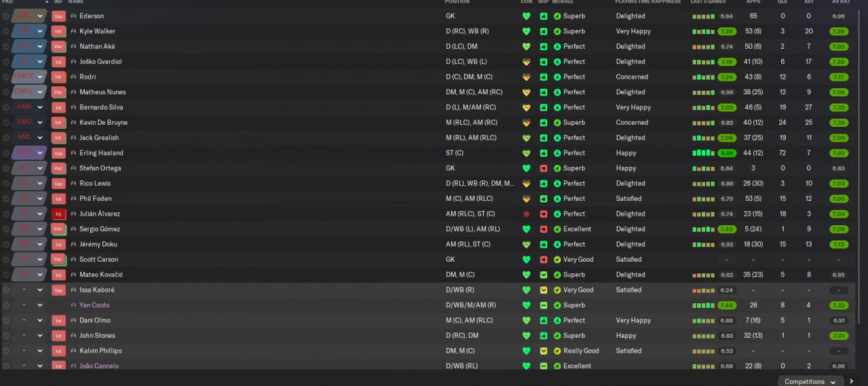Click Yan Couto's sharpness dash icon
This screenshot has height=386, width=868.
pyautogui.click(x=543, y=305)
